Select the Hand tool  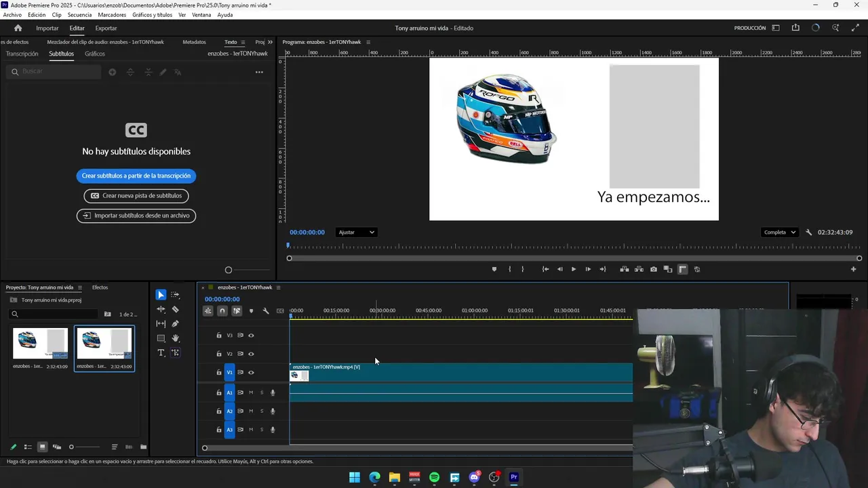(175, 338)
